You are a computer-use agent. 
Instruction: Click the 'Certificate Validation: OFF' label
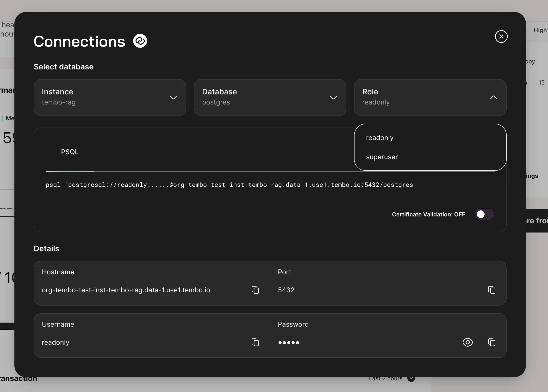click(x=429, y=214)
